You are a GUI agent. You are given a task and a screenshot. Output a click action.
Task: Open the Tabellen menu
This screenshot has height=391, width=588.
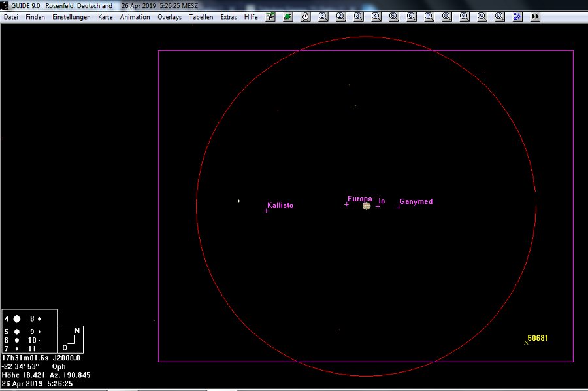point(201,17)
